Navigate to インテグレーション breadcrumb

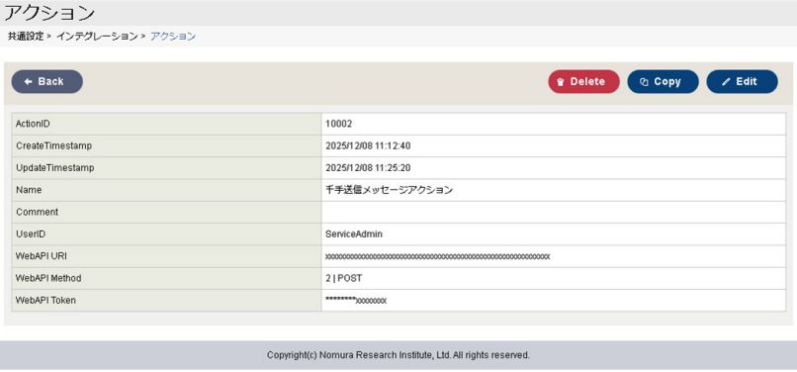[x=97, y=37]
